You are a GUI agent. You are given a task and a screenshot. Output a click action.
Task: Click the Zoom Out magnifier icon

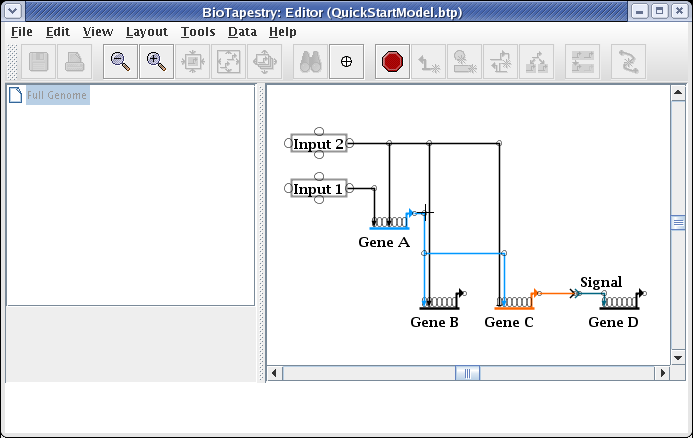point(120,62)
